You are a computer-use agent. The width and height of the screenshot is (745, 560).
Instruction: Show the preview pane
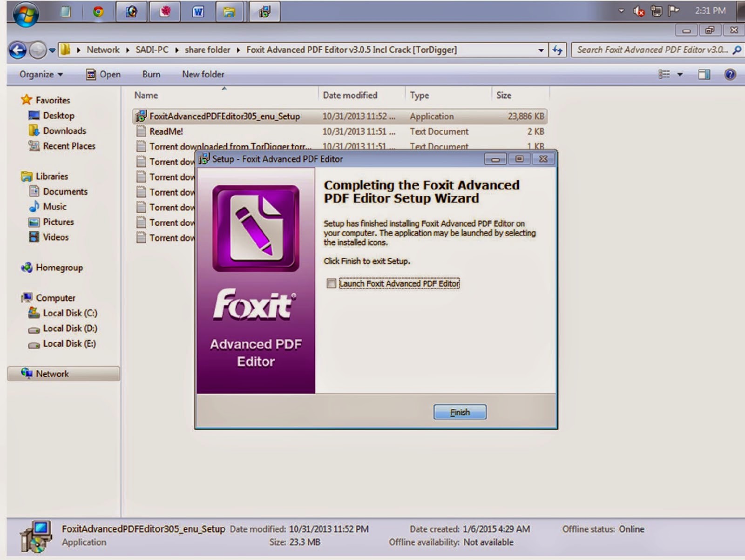(704, 74)
